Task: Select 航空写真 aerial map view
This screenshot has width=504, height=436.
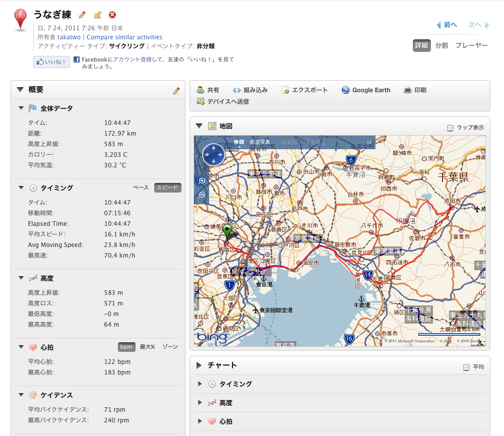Action: coord(260,142)
